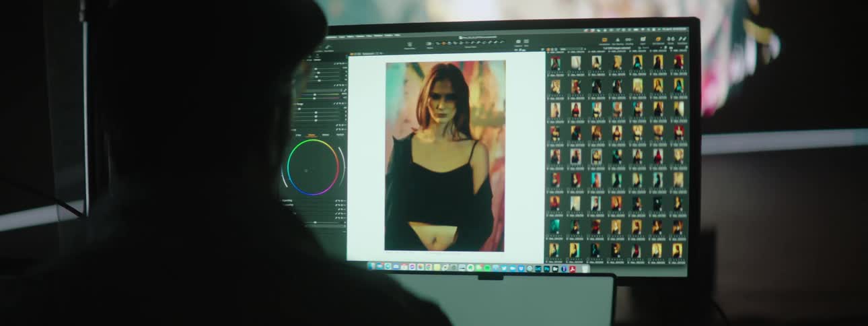Click the curved slider right of the color wheel
This screenshot has height=326, width=868.
[x=342, y=165]
